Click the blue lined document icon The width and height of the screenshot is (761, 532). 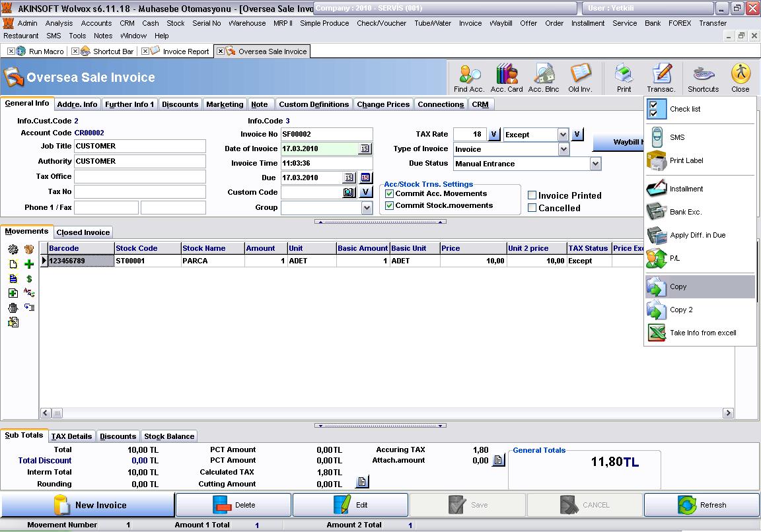13,279
